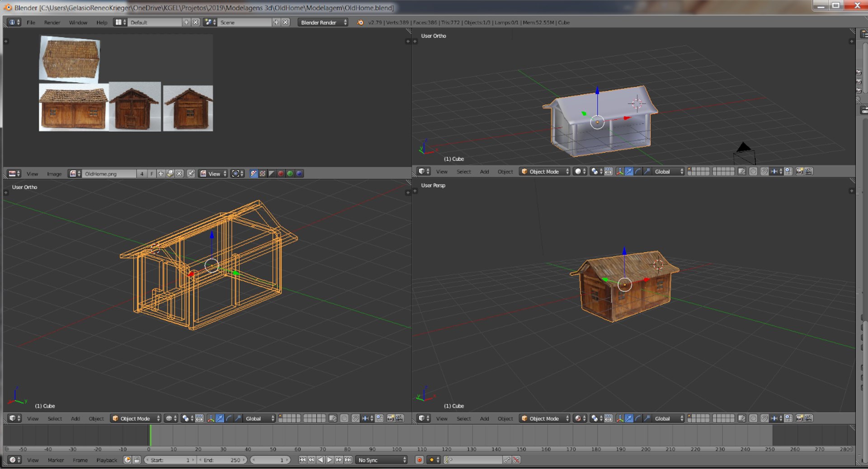
Task: Click the OldHome.png image name field
Action: [109, 174]
